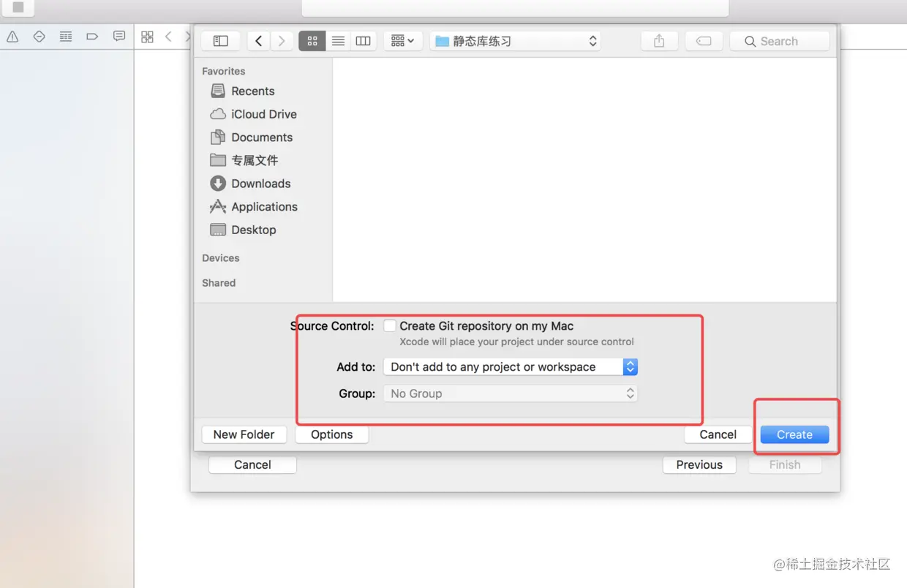This screenshot has height=588, width=907.
Task: Click the Xcode stop button
Action: 18,7
